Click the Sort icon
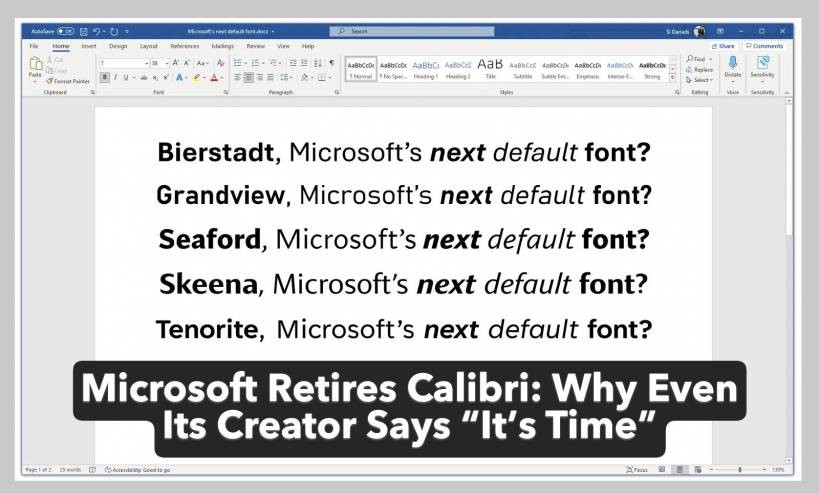The height and width of the screenshot is (493, 819). tap(318, 63)
